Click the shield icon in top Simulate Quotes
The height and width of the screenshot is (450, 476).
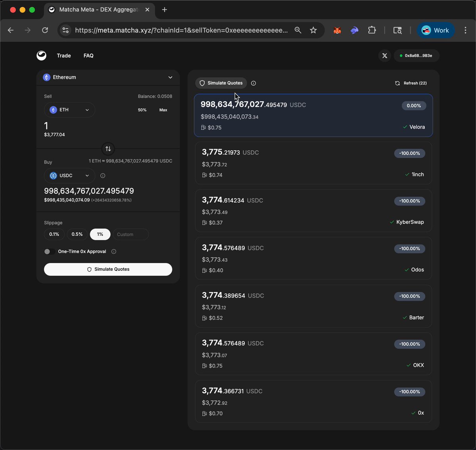[202, 83]
